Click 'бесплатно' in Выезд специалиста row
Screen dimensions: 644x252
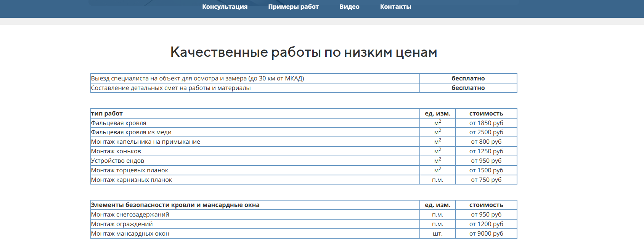468,78
